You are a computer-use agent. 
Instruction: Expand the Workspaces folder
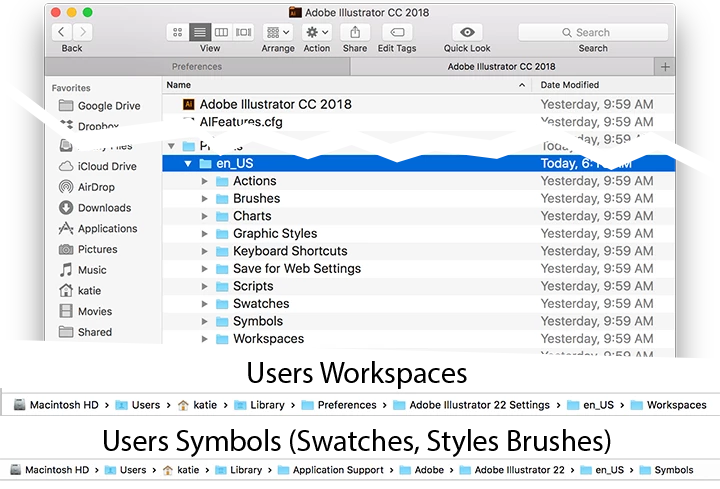(x=204, y=339)
